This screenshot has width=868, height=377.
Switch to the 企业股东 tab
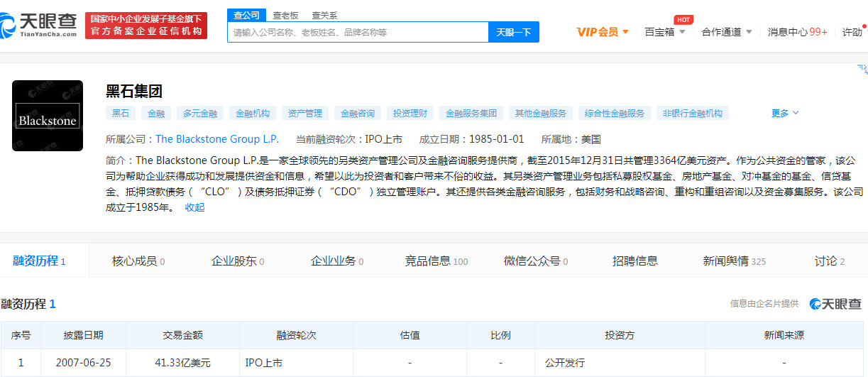238,261
